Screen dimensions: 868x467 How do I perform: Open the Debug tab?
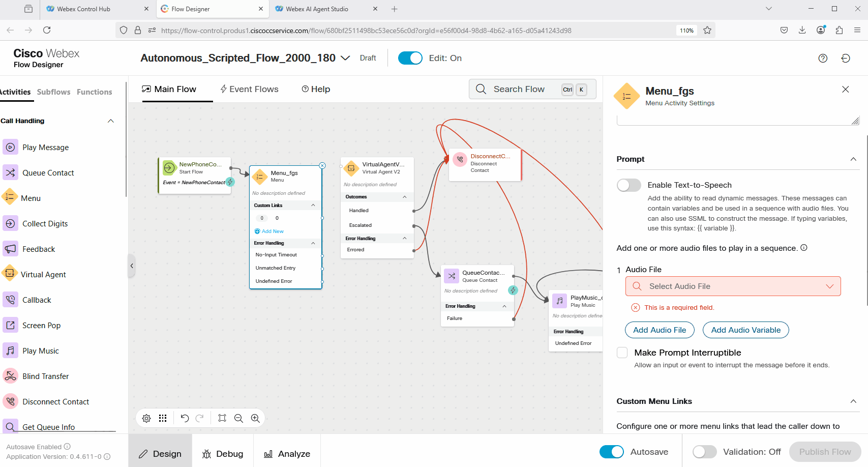[223, 454]
